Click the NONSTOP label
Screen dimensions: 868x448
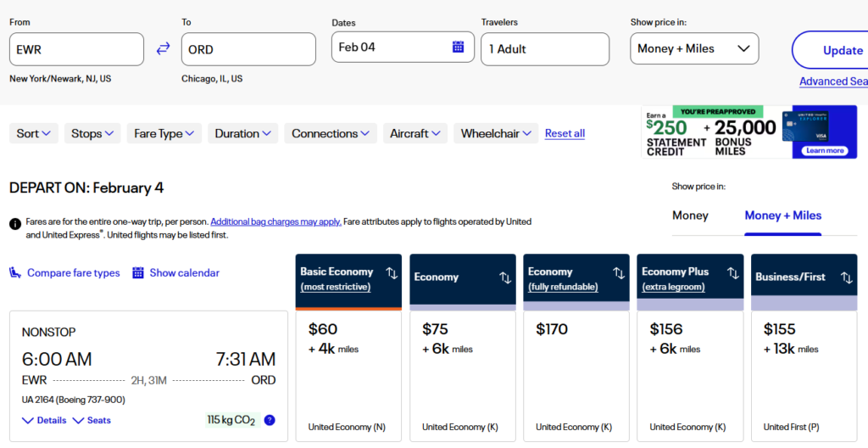(x=48, y=332)
